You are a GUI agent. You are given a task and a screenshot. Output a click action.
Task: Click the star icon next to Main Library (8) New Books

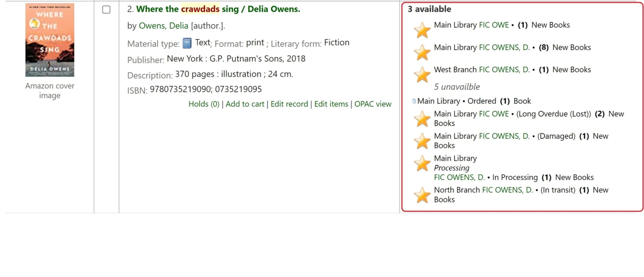422,52
